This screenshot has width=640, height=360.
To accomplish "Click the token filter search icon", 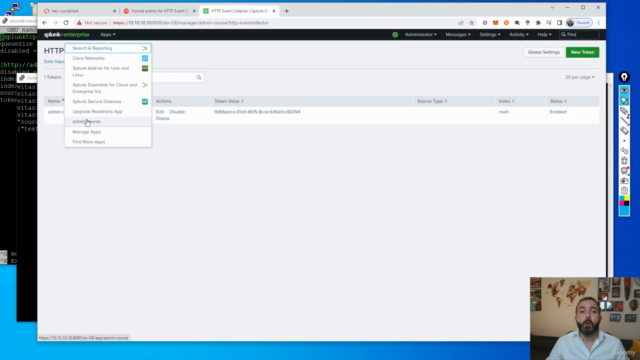I will point(199,77).
